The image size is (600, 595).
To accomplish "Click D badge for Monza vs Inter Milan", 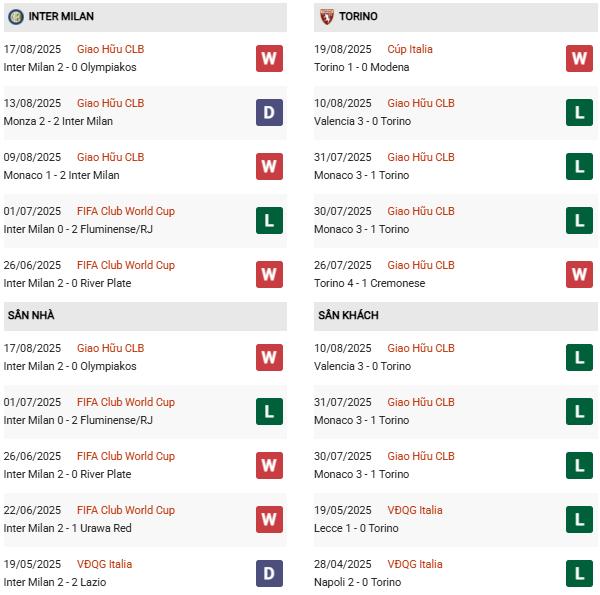I will 269,112.
